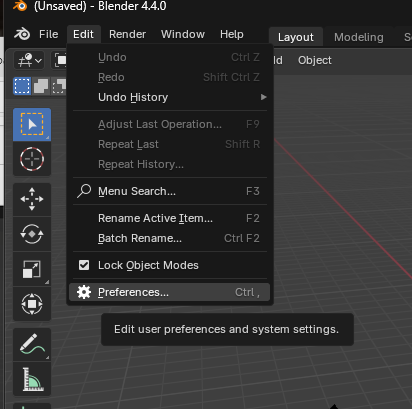
Task: Click the Menu Search magnifier icon
Action: (84, 191)
